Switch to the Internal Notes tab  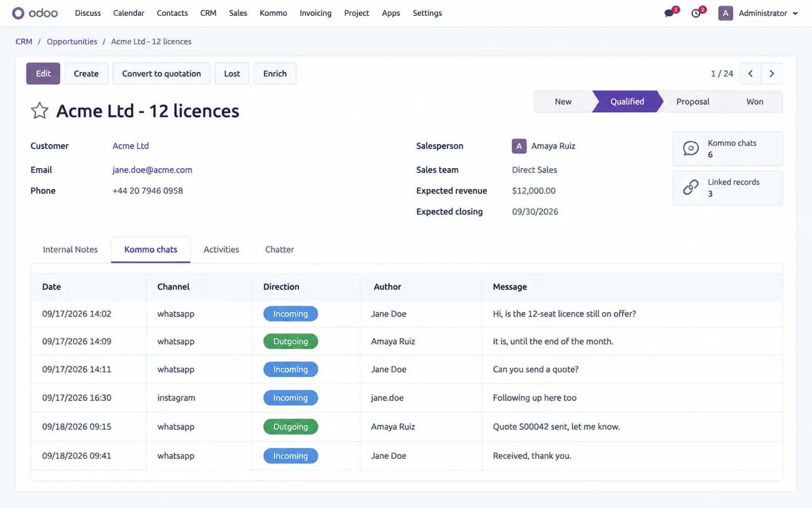click(70, 249)
